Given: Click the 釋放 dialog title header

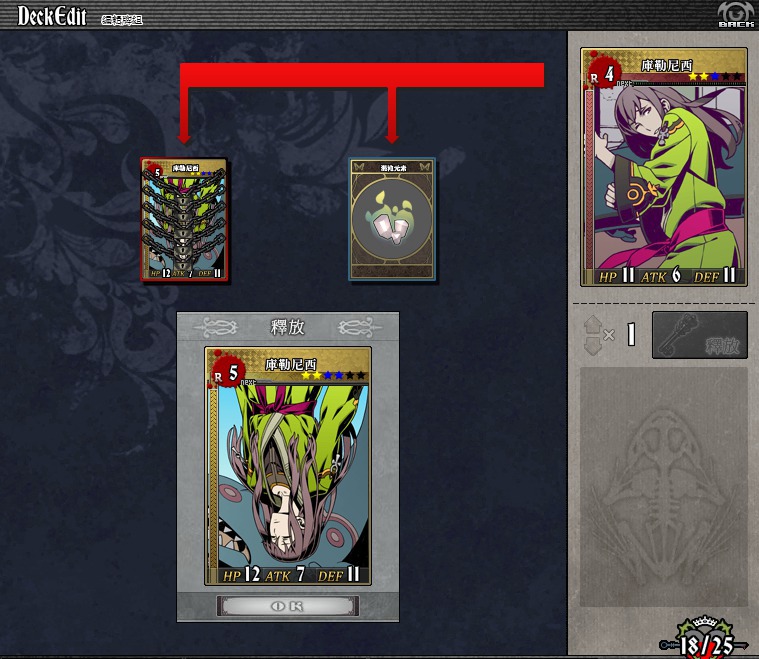Looking at the screenshot, I should pos(288,327).
